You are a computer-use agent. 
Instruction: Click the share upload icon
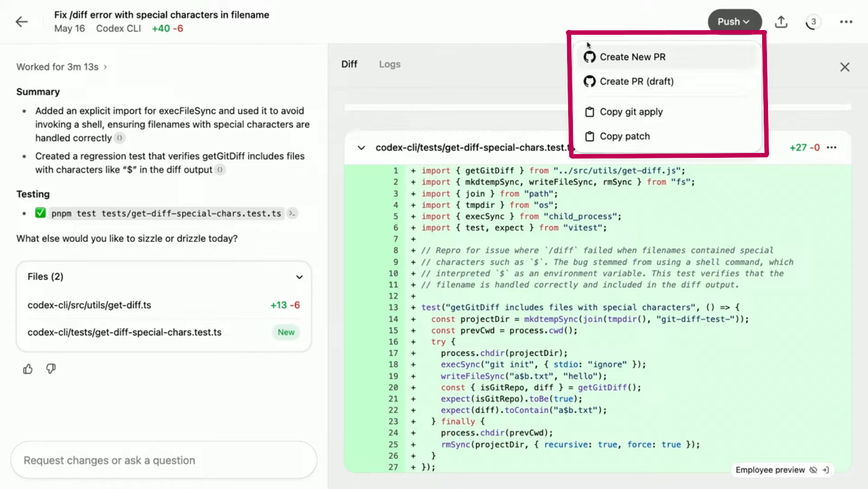coord(781,22)
